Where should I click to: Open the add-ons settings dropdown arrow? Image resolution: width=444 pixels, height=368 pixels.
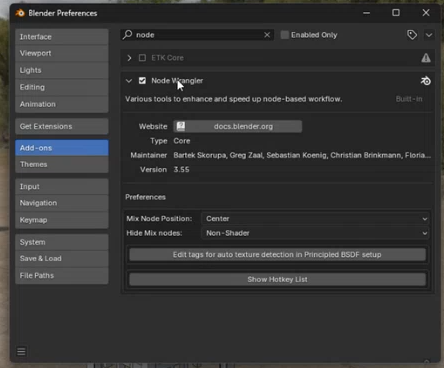pyautogui.click(x=429, y=35)
